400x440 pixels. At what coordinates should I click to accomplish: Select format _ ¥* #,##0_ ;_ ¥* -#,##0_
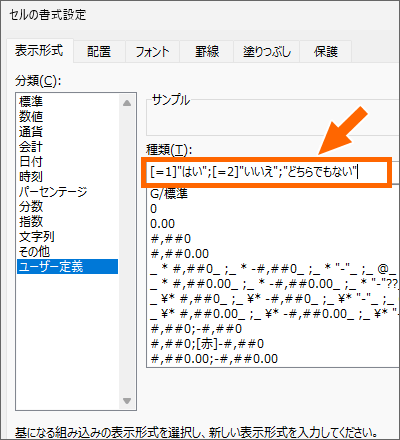[x=273, y=299]
